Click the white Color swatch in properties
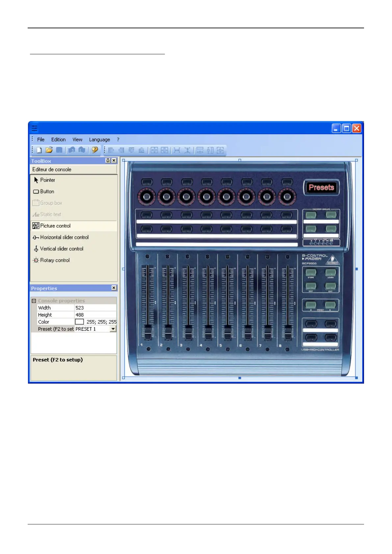The image size is (392, 554). pos(79,322)
